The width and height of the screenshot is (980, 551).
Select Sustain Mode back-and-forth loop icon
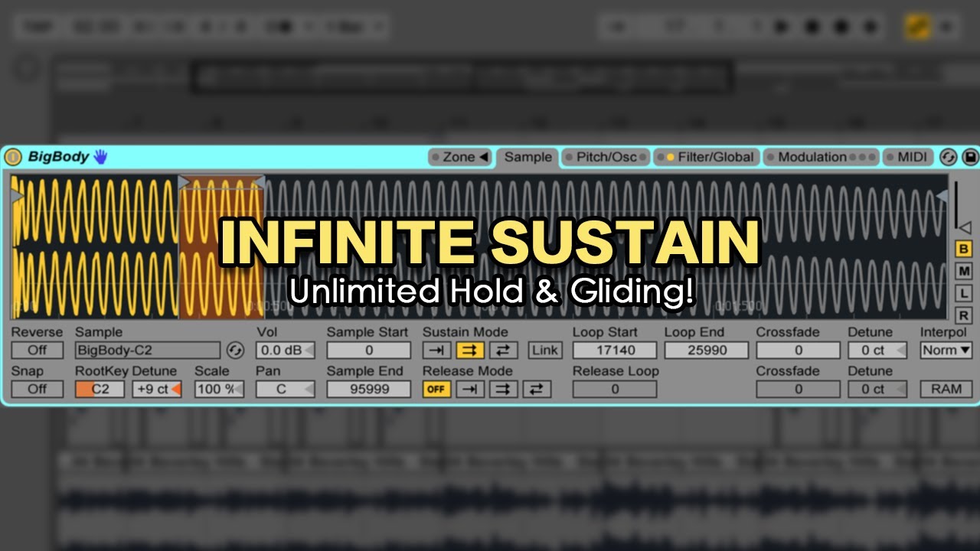point(504,350)
